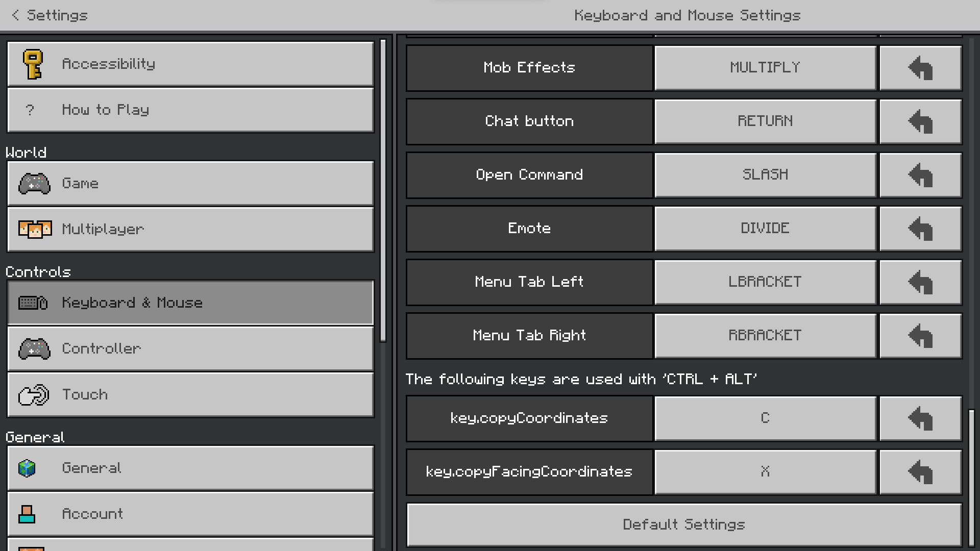Click the reset arrow for Open Command
980x551 pixels.
(x=920, y=175)
